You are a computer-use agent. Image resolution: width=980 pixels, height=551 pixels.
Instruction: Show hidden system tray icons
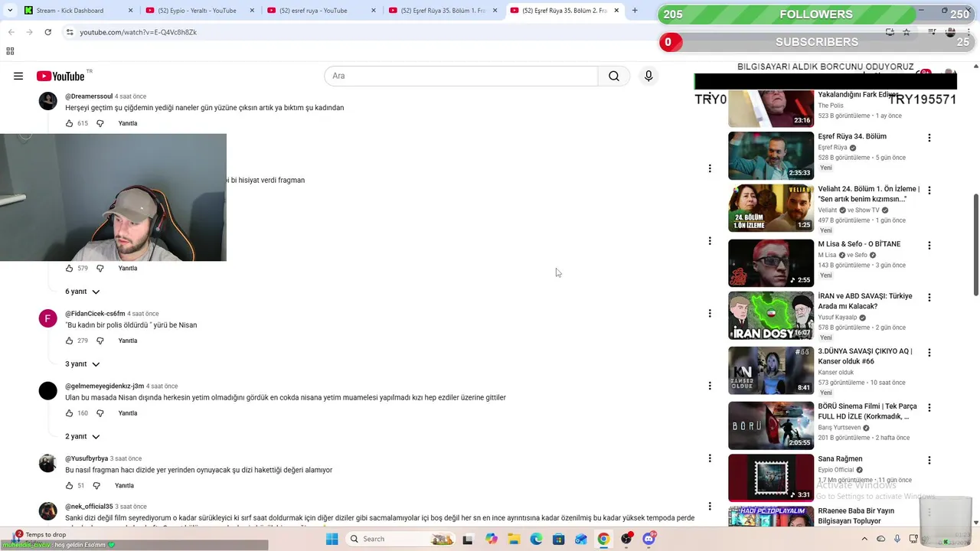point(863,539)
